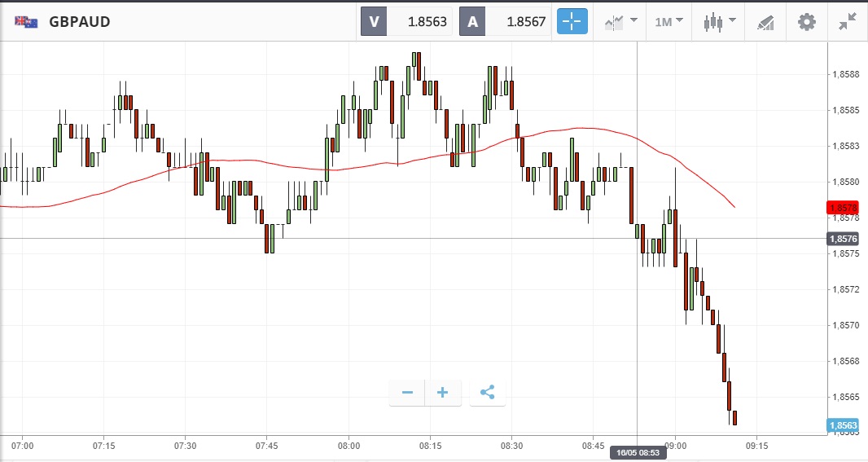The height and width of the screenshot is (462, 868).
Task: Click the 08:00 label on time axis
Action: (349, 446)
